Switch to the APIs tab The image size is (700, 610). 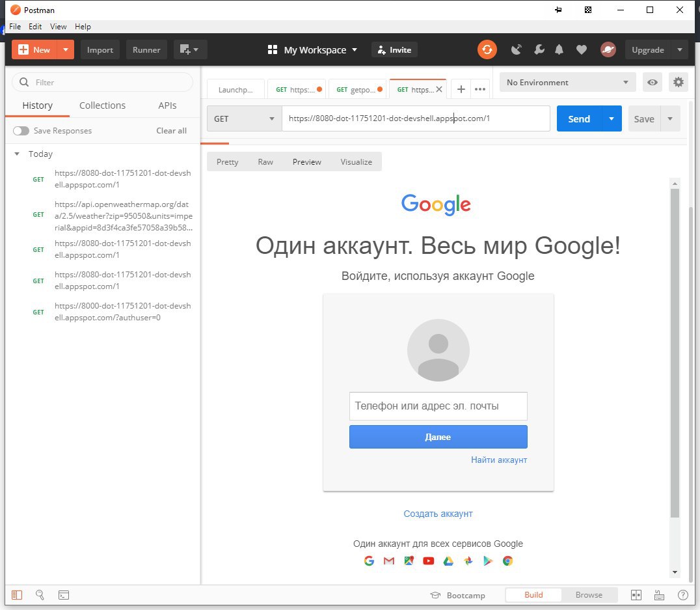(x=167, y=105)
